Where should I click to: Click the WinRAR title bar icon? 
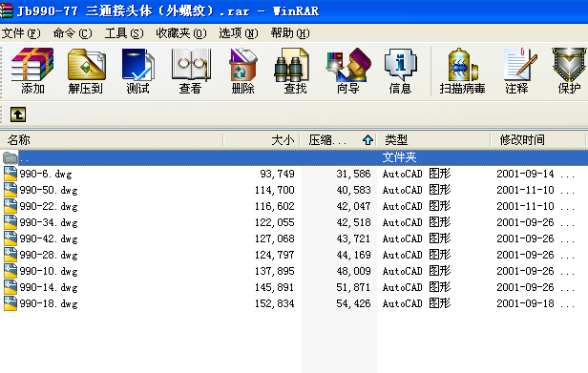[7, 10]
